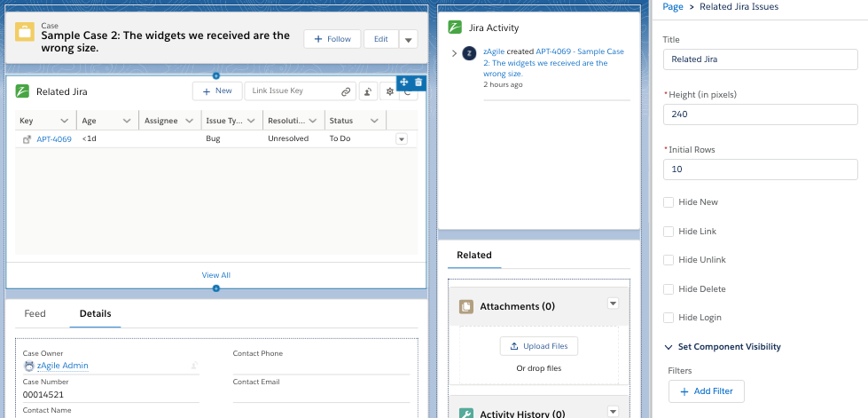This screenshot has height=418, width=868.
Task: Click the move component handle icon
Action: coord(404,83)
